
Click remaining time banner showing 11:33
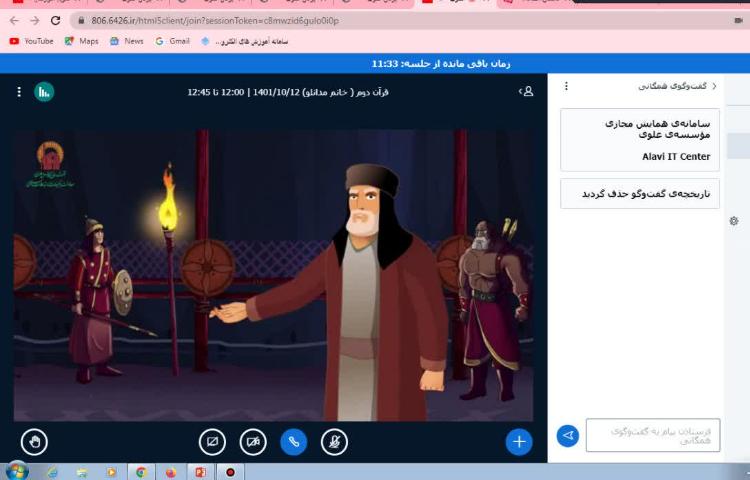pos(441,64)
